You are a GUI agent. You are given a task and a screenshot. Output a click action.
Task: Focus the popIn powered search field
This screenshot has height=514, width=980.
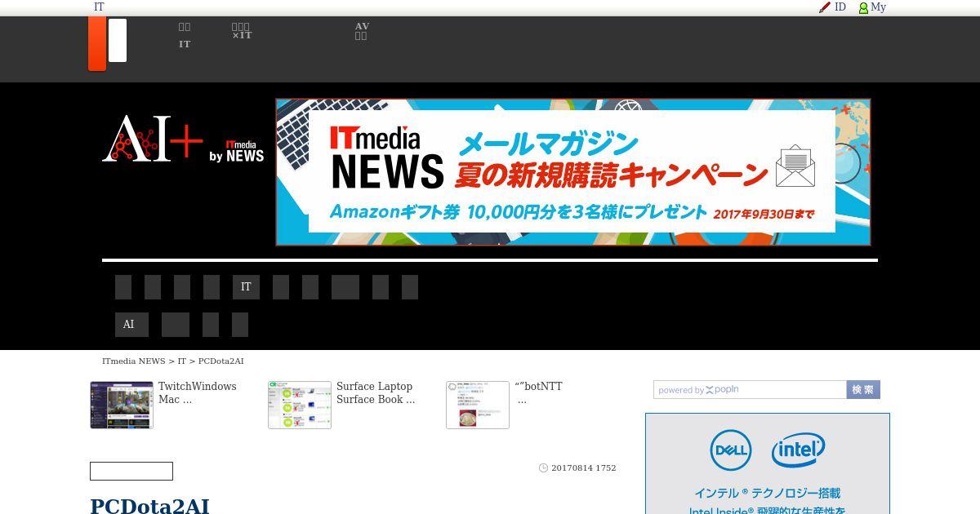pos(750,390)
